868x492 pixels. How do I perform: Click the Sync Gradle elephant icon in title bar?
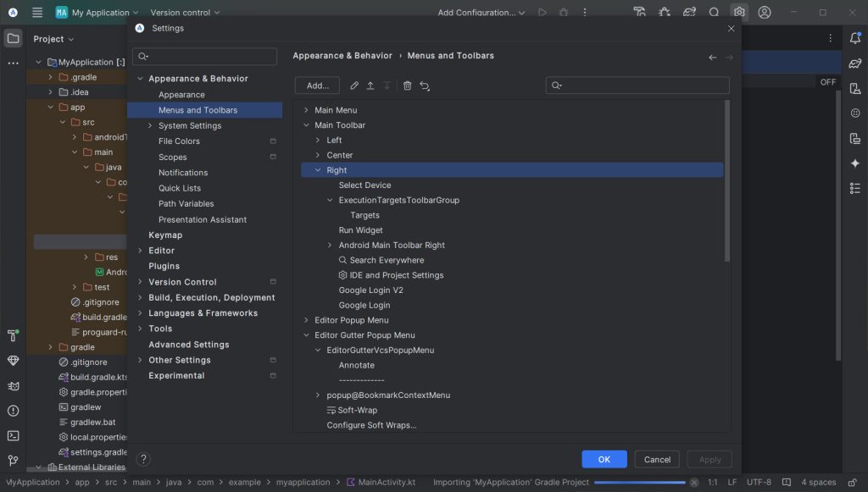point(689,12)
